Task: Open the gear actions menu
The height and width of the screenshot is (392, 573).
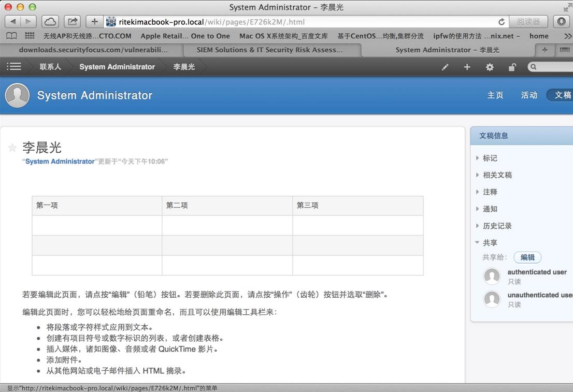Action: 490,67
